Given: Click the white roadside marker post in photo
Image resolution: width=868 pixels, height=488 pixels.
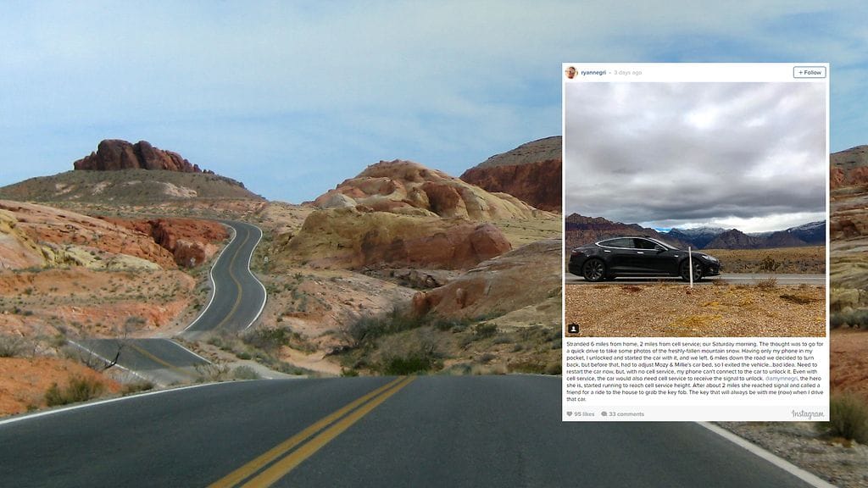Looking at the screenshot, I should coord(690,267).
